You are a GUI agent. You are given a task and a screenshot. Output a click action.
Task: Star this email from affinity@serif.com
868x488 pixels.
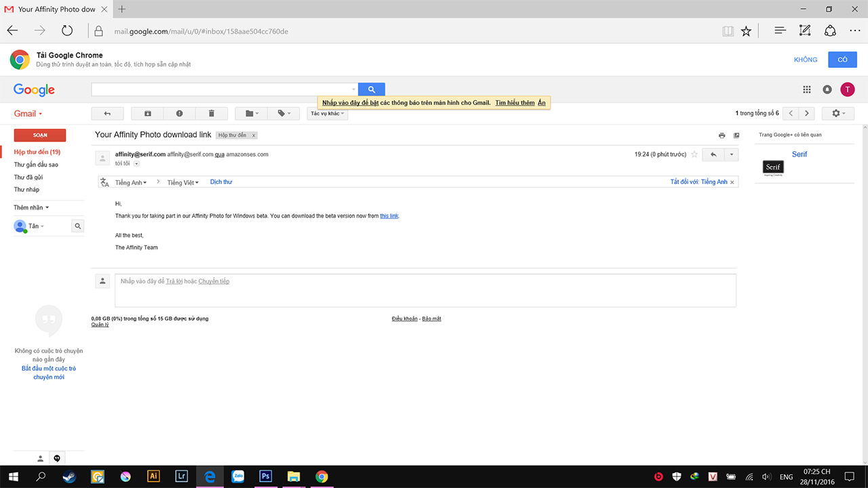pyautogui.click(x=694, y=155)
